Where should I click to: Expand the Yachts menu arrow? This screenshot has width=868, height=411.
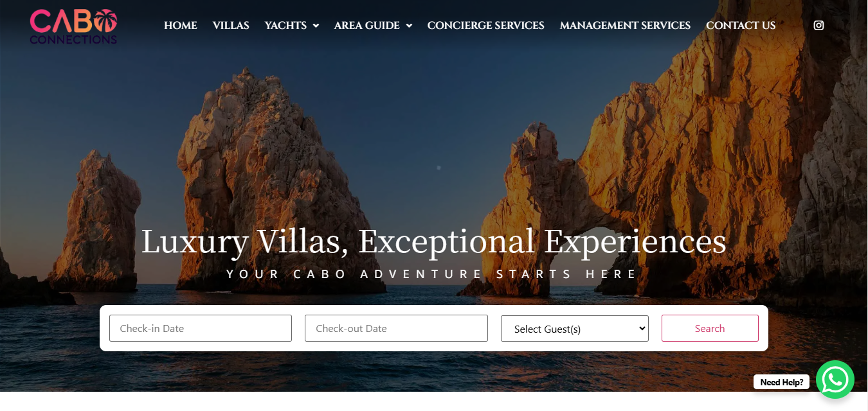316,26
